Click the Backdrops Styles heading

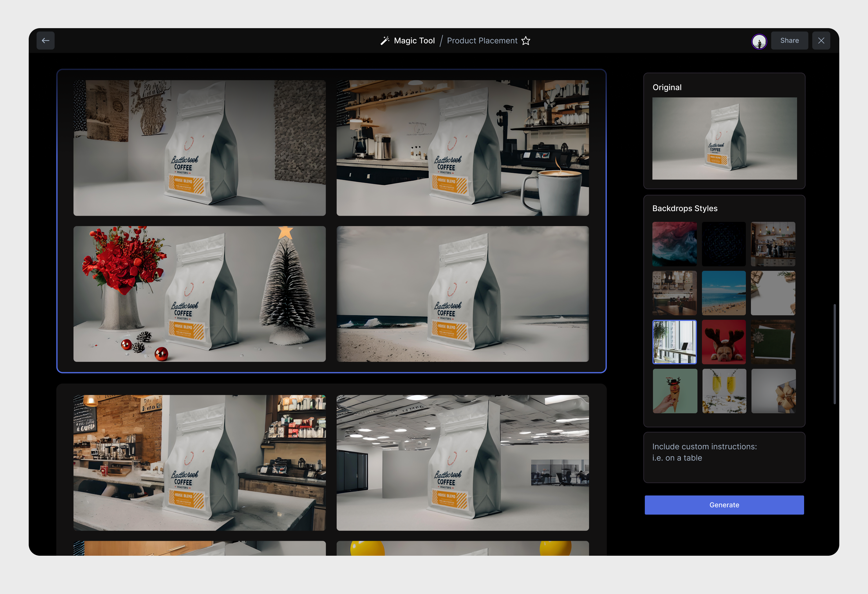click(x=685, y=208)
